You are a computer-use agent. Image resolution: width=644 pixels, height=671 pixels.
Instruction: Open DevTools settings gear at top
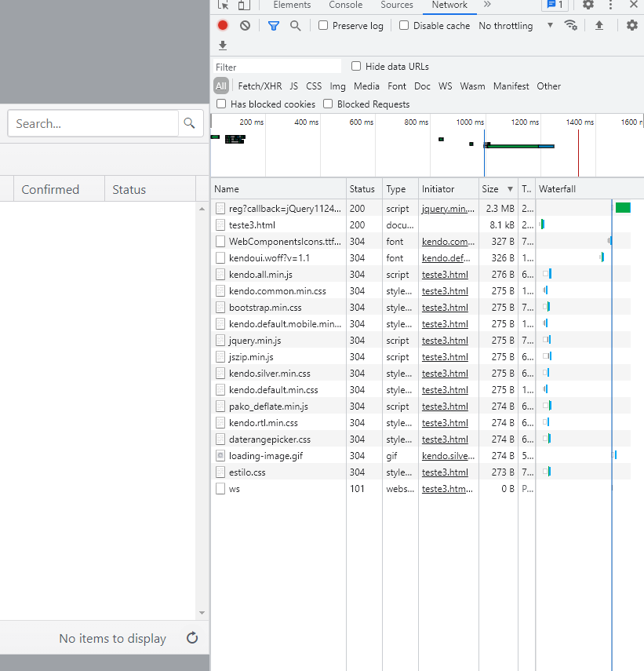click(x=588, y=5)
